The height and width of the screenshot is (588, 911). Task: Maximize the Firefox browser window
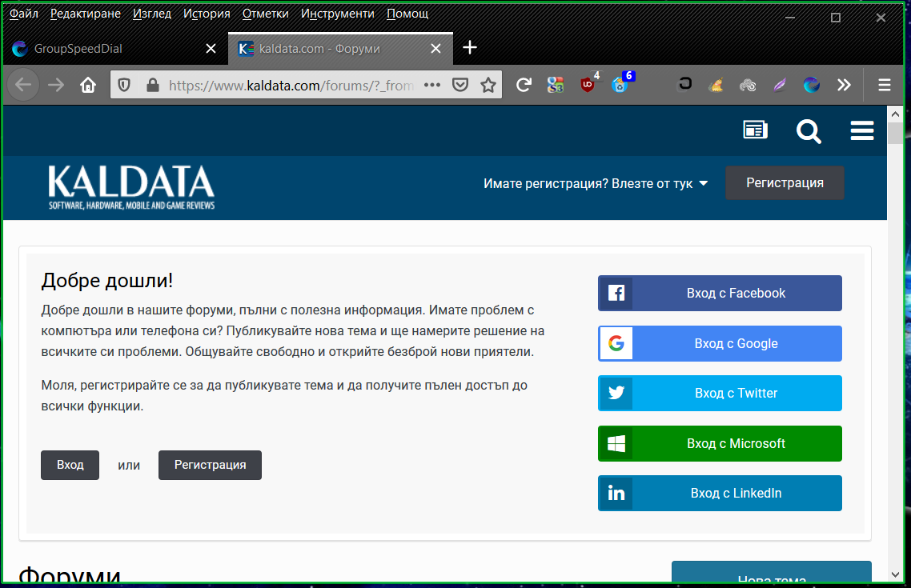836,18
